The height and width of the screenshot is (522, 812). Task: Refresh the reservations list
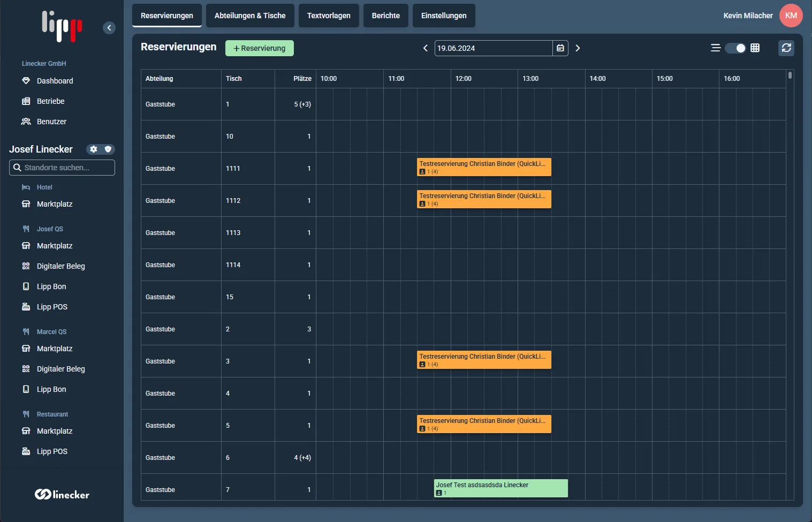[x=786, y=48]
